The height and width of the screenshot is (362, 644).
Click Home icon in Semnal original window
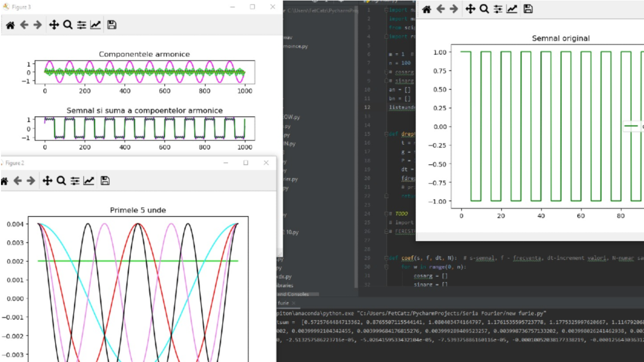tap(426, 9)
